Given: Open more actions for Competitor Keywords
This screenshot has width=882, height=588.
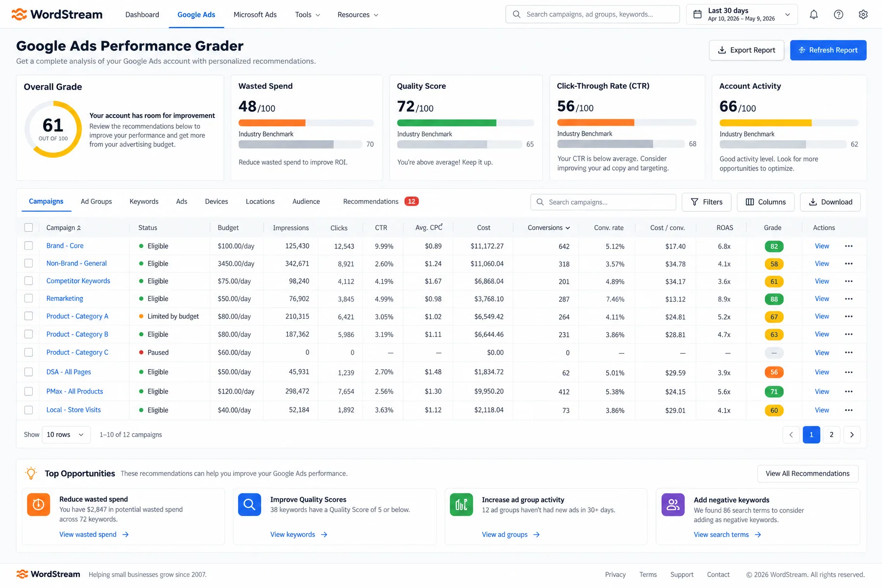Looking at the screenshot, I should [849, 281].
